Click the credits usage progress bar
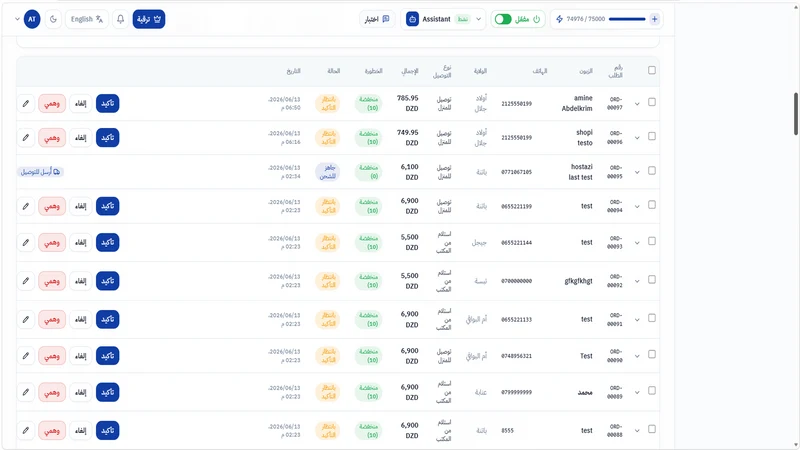Viewport: 800px width, 450px height. pyautogui.click(x=627, y=19)
